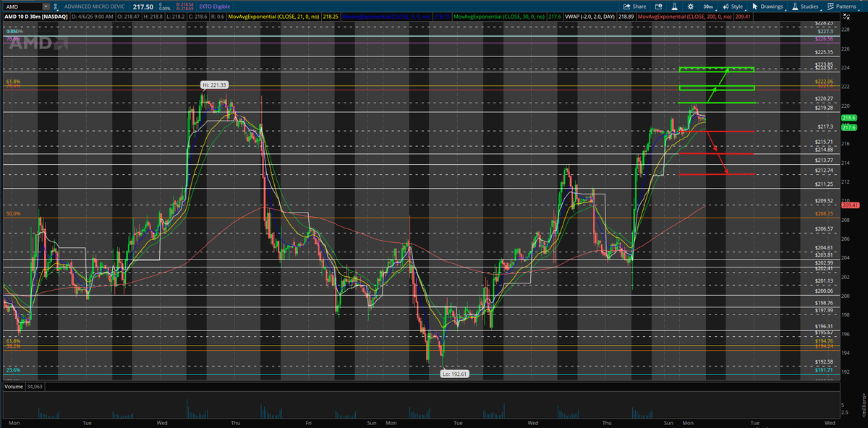Click the Lo: 192.61 price bubble

click(455, 374)
